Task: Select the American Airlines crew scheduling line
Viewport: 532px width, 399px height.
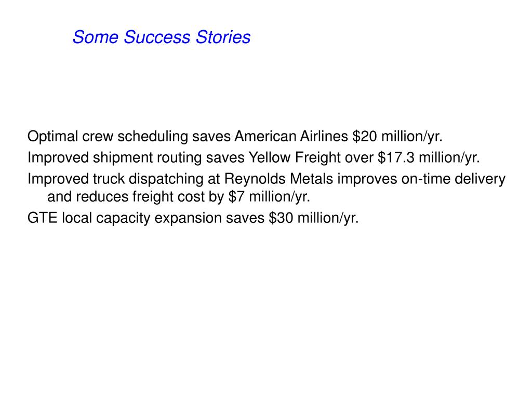Action: tap(235, 137)
